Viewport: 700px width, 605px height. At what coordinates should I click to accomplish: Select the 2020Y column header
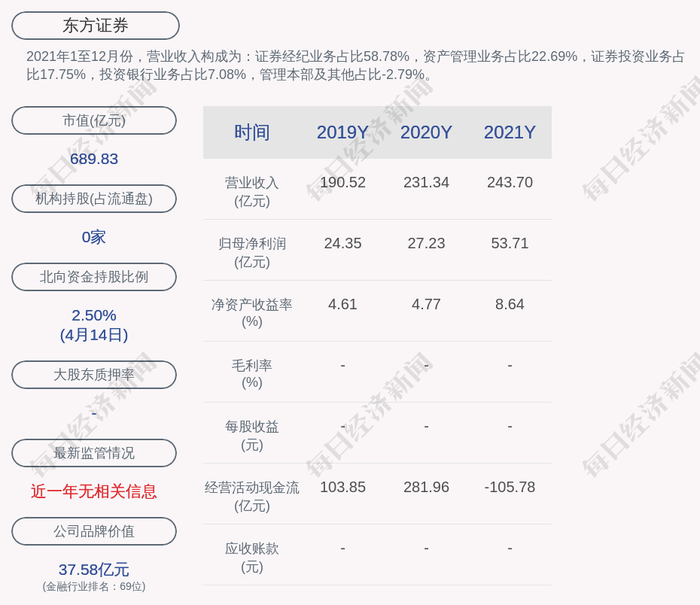pyautogui.click(x=426, y=132)
